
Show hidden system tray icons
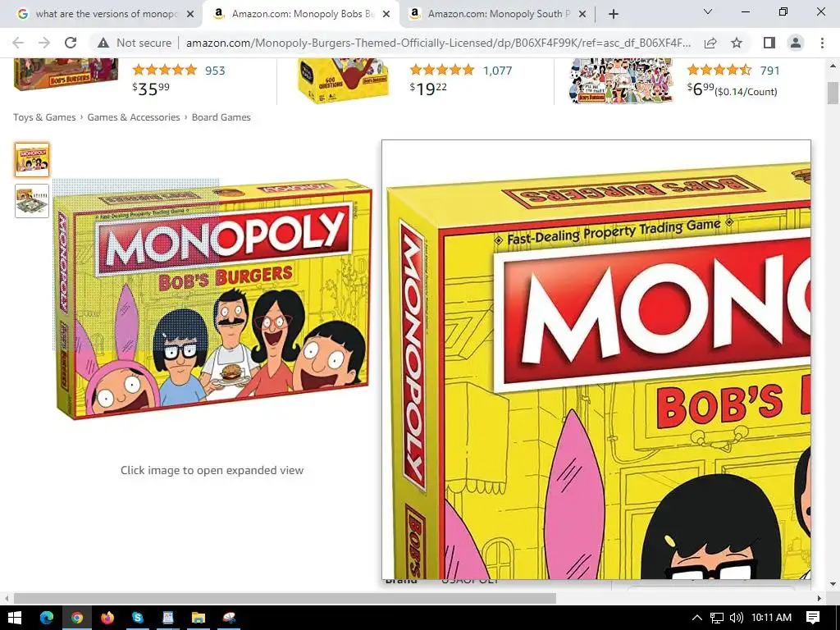696,618
